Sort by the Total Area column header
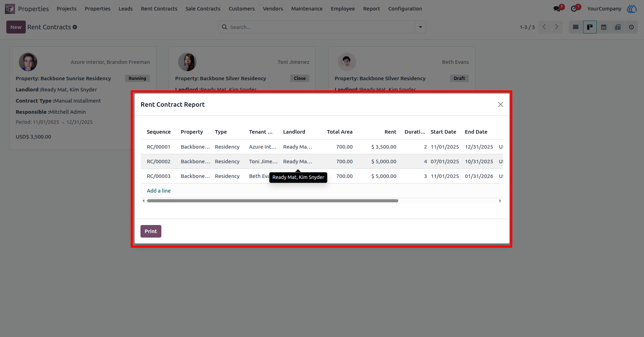 pos(339,132)
